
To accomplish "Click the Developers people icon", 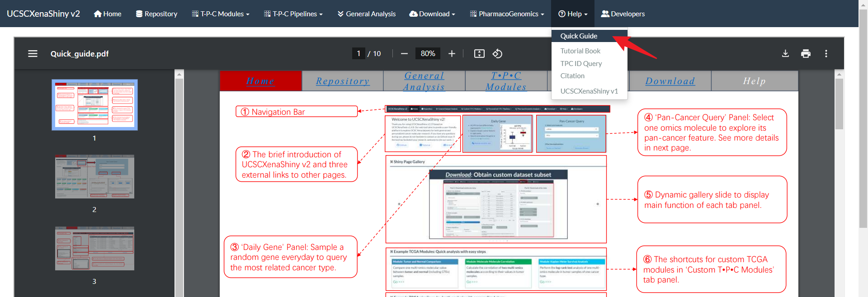I will [x=605, y=14].
